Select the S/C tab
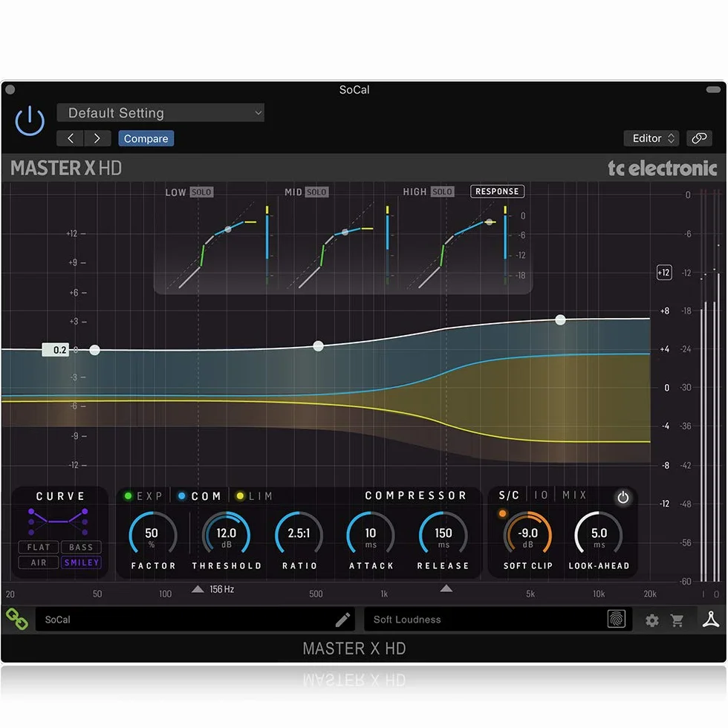The image size is (728, 728). click(x=509, y=495)
